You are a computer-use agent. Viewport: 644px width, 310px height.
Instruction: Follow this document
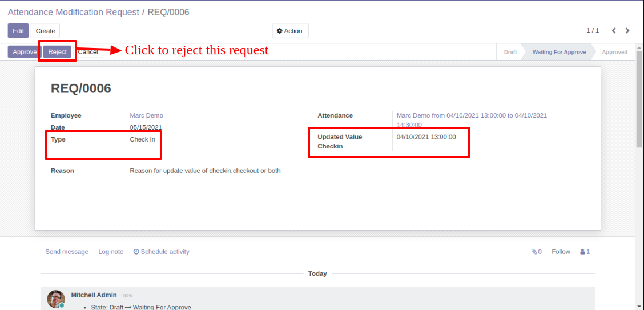click(561, 252)
